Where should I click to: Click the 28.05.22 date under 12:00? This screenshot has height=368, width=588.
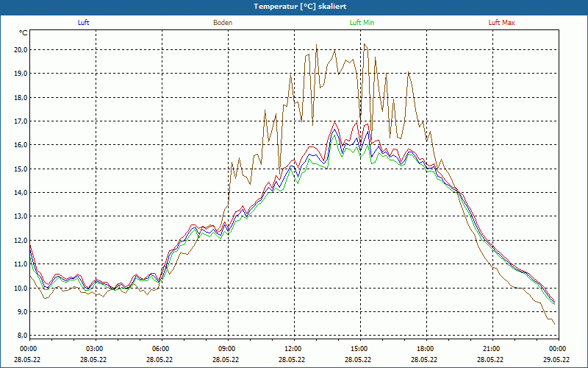pos(292,359)
